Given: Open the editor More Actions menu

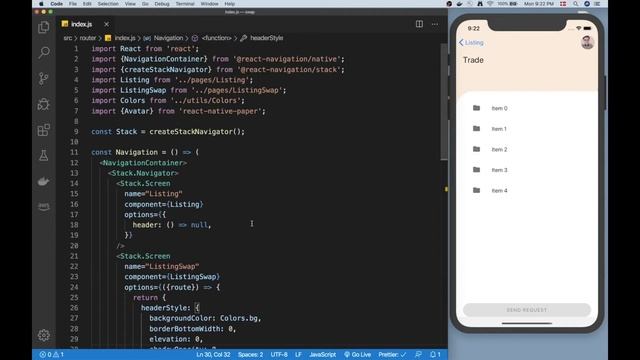Looking at the screenshot, I should click(435, 24).
